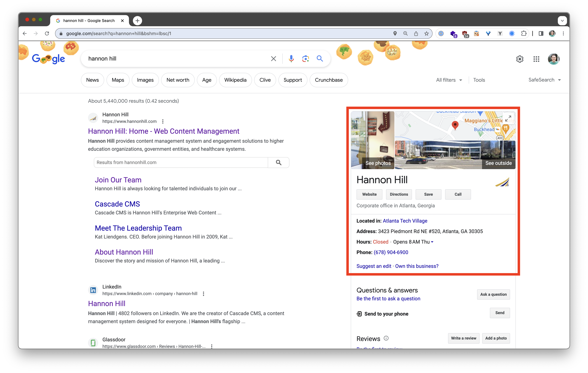Click Suggest an edit link
Viewport: 588px width, 373px height.
[374, 266]
